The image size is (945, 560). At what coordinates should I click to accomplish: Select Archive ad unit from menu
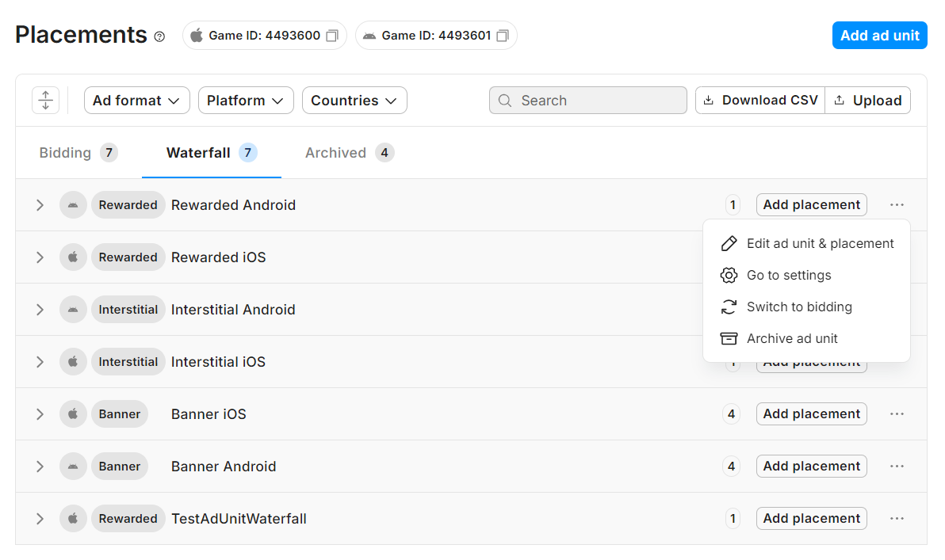pos(791,338)
